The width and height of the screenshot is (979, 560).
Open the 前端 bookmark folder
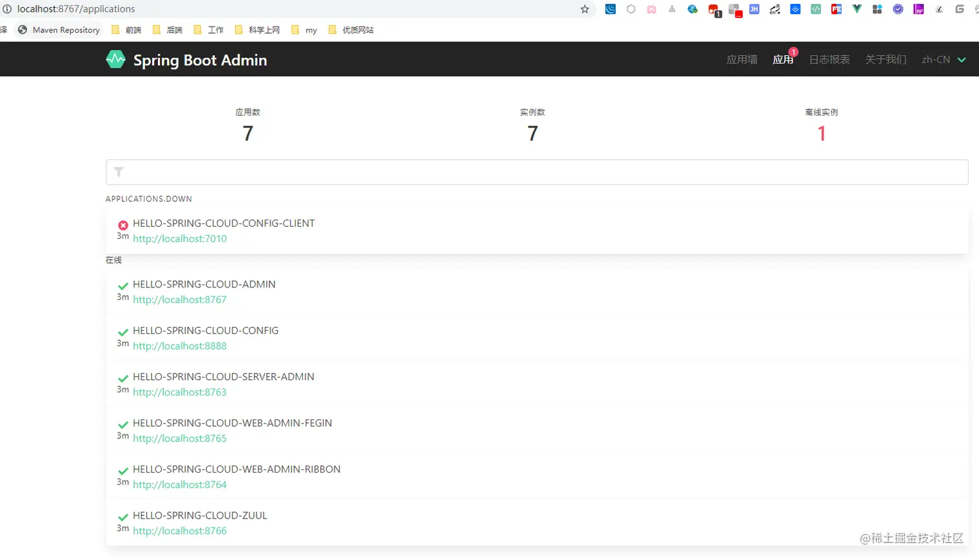click(126, 30)
